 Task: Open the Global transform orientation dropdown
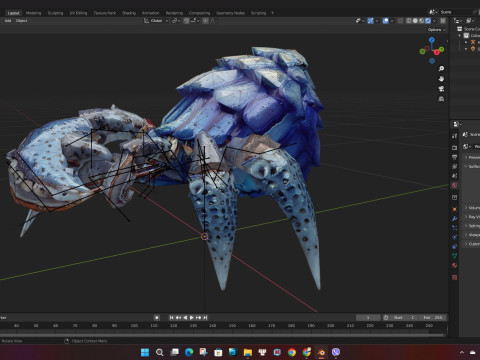coord(156,21)
